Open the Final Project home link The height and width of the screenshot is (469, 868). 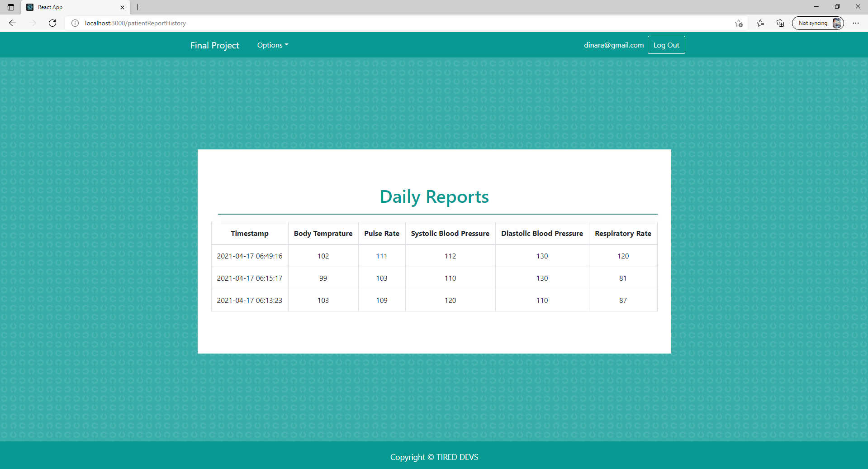tap(214, 45)
